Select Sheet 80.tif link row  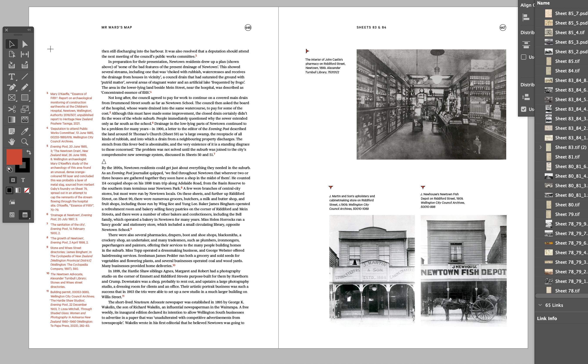561,205
